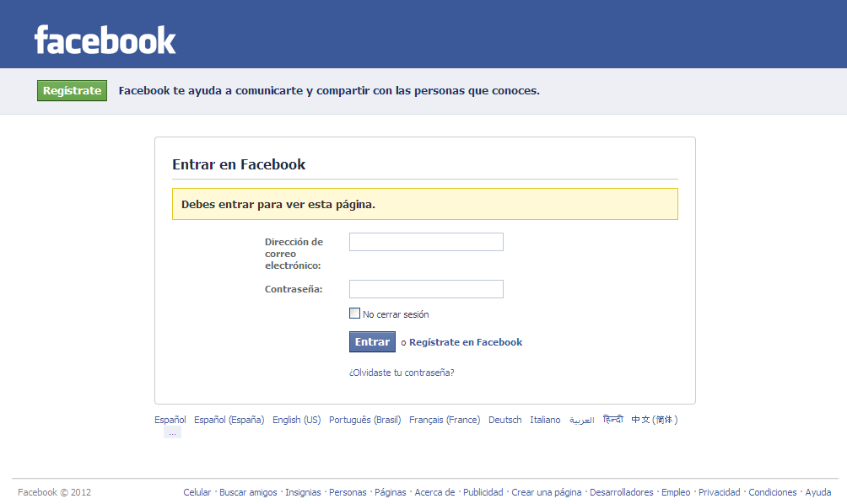Open the Páginas footer link
847x504 pixels.
point(391,492)
